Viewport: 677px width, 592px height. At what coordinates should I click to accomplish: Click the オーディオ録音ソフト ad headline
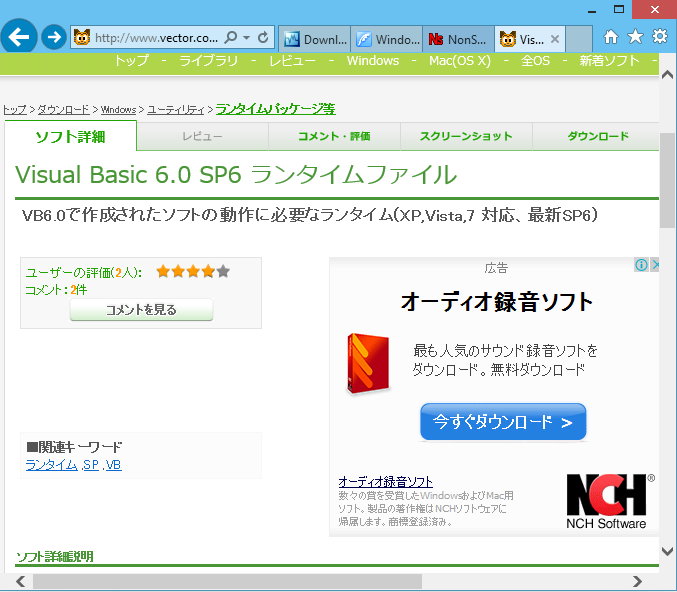[x=496, y=301]
